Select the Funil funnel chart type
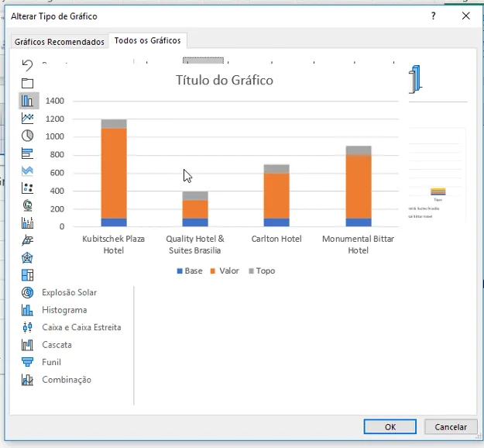 click(x=41, y=362)
